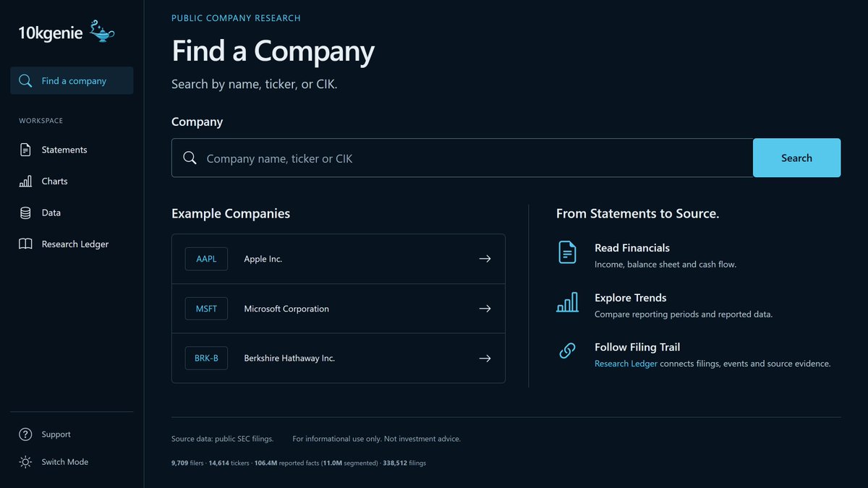Click the 10kgenie lamp logo
This screenshot has width=868, height=488.
pos(102,31)
